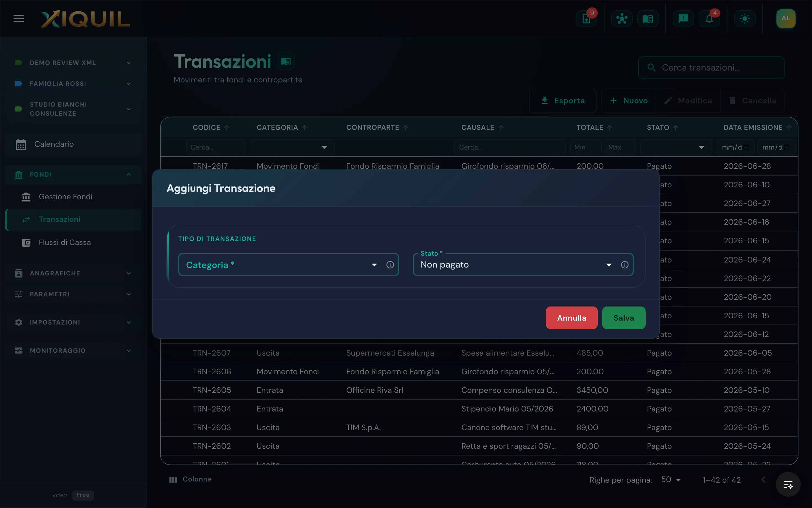Show info for Stato field

point(625,265)
